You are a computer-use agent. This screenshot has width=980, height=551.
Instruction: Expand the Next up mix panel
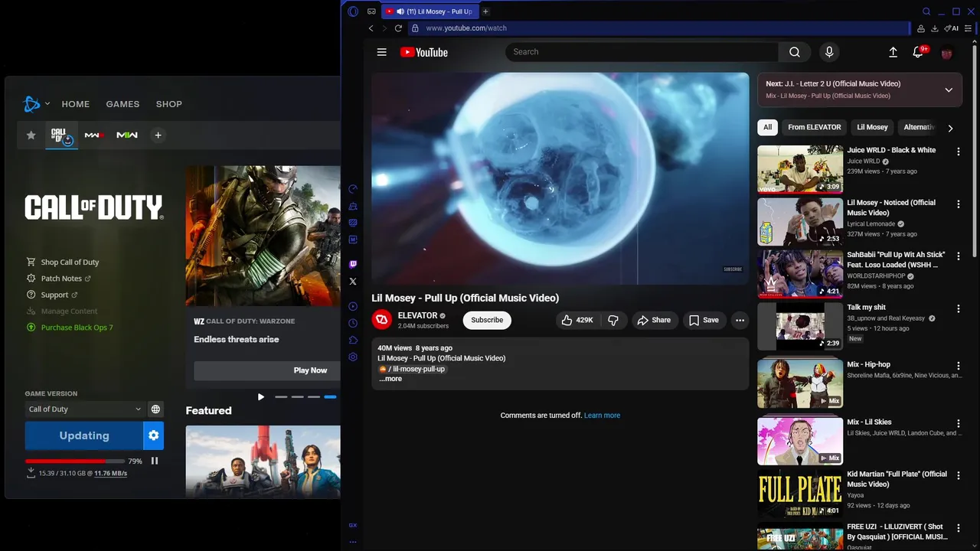pyautogui.click(x=949, y=90)
